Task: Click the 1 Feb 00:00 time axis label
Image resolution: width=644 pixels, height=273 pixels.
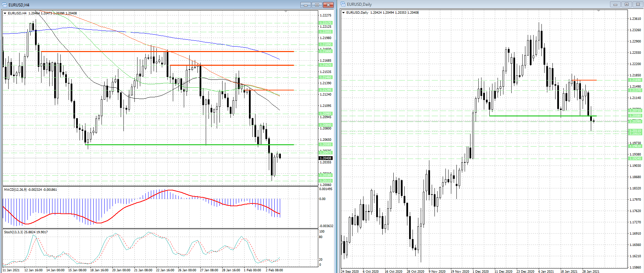Action: (252, 270)
